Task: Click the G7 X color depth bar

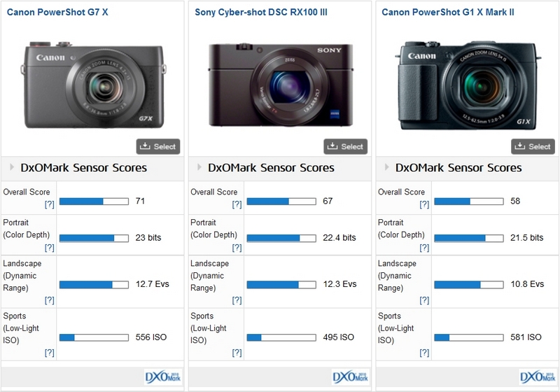Action: pyautogui.click(x=94, y=238)
